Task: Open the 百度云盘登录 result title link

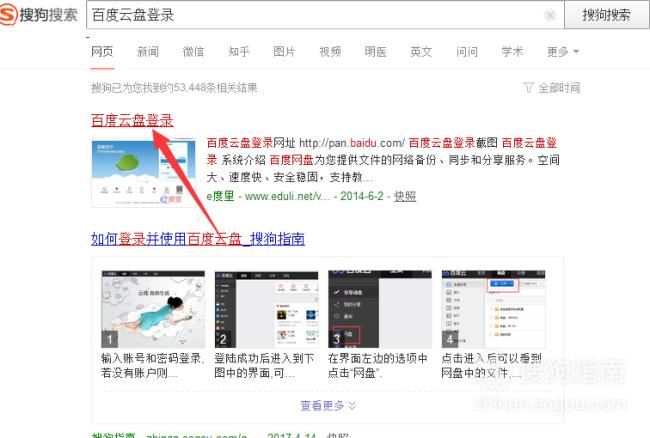Action: (x=132, y=120)
